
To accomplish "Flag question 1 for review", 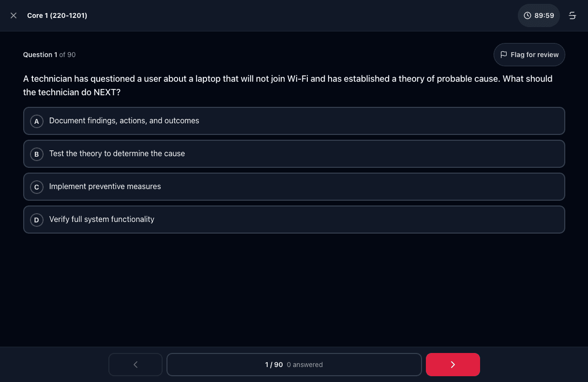I will click(x=529, y=55).
